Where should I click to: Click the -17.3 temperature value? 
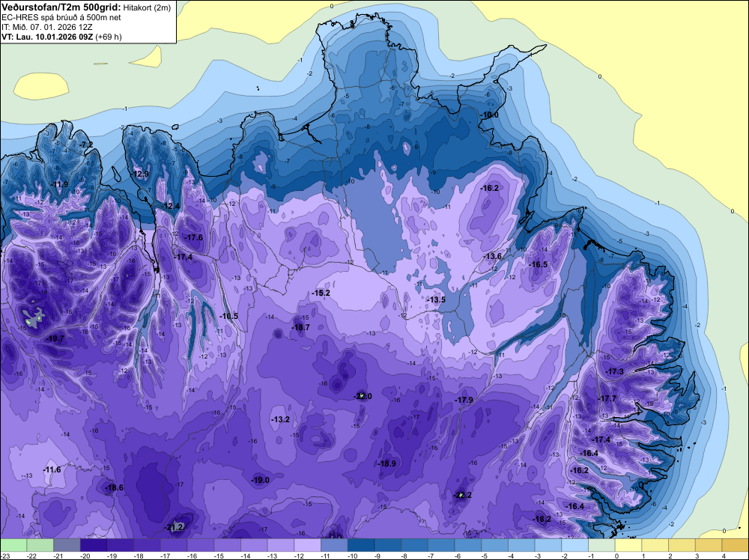[x=615, y=371]
